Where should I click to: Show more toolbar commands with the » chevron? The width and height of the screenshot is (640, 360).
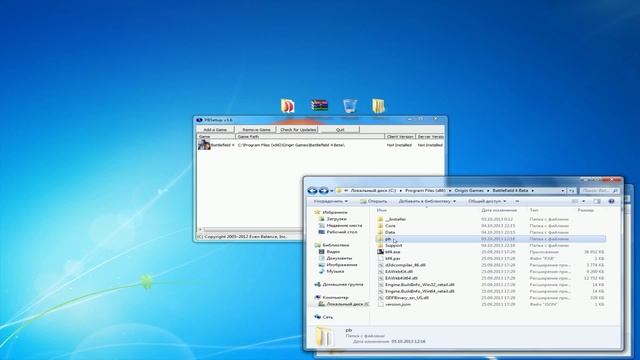[x=517, y=201]
